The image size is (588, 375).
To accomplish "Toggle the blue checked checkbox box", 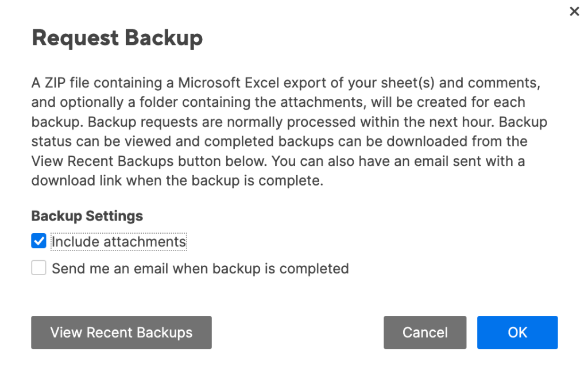I will pos(39,242).
